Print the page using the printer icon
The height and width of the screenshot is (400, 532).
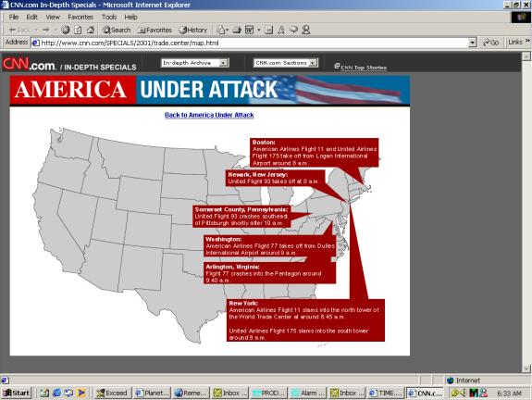[237, 30]
